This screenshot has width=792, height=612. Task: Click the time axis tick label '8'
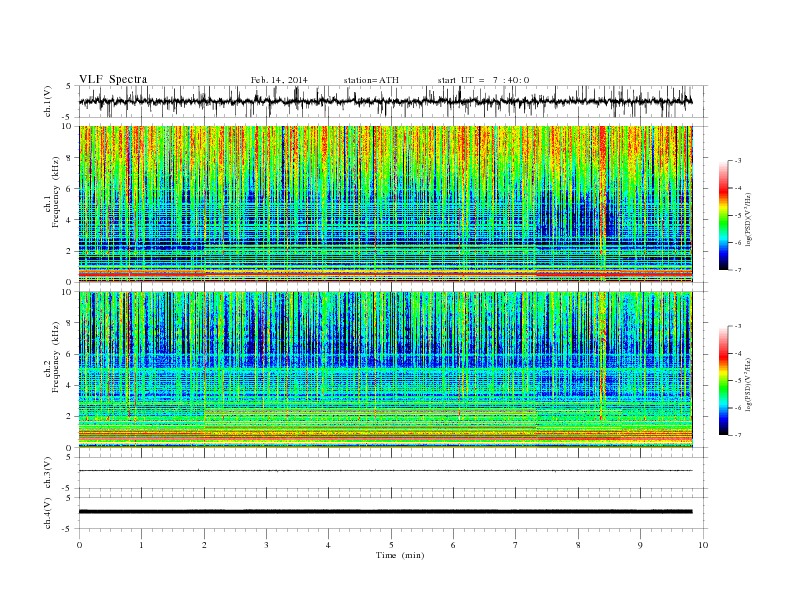pos(578,545)
